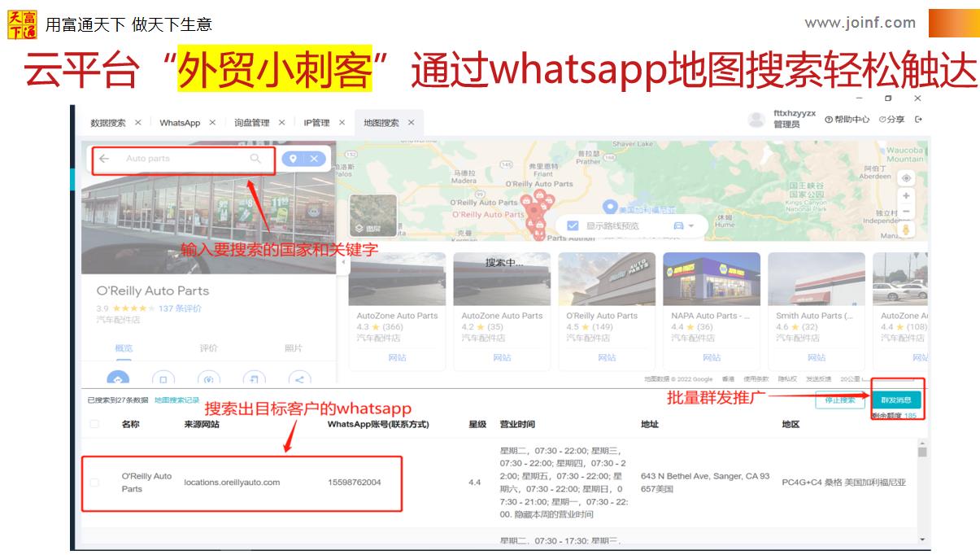
Task: Click the magnifier search icon beside Auto parts
Action: tap(255, 159)
